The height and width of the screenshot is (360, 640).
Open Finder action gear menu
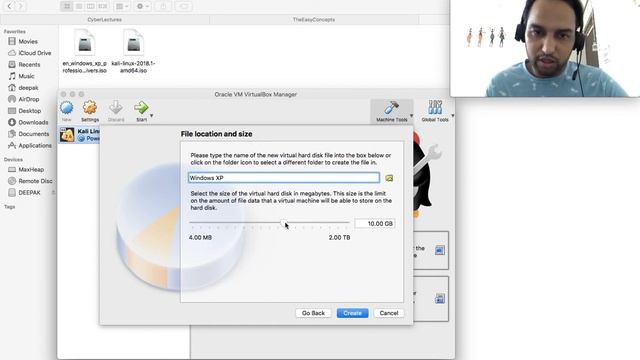click(142, 6)
